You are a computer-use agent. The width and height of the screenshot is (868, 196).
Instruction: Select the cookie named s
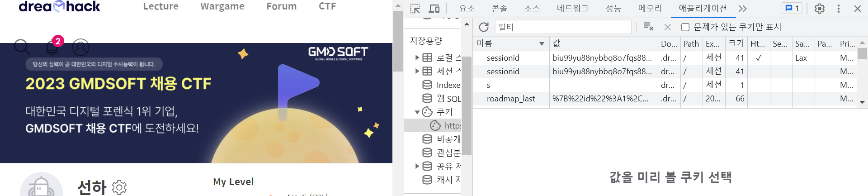(x=665, y=85)
